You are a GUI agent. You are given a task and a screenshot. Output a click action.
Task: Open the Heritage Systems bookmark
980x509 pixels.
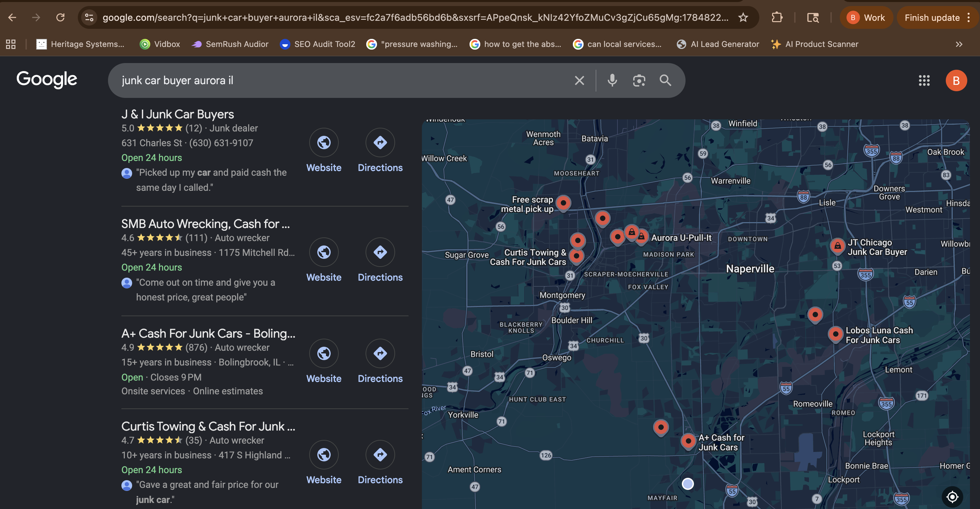tap(80, 44)
